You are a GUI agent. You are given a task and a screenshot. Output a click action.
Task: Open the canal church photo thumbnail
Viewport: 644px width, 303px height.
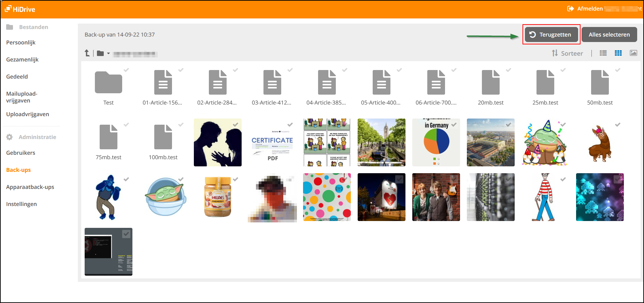tap(382, 142)
